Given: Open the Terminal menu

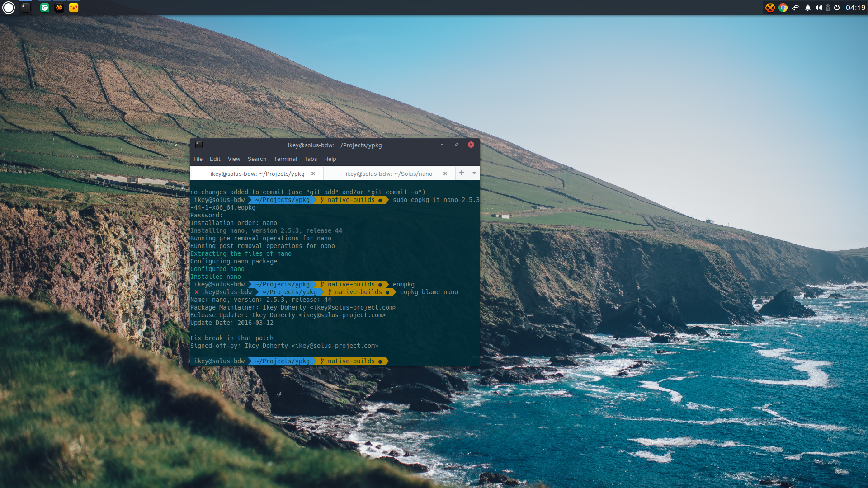Looking at the screenshot, I should tap(285, 159).
